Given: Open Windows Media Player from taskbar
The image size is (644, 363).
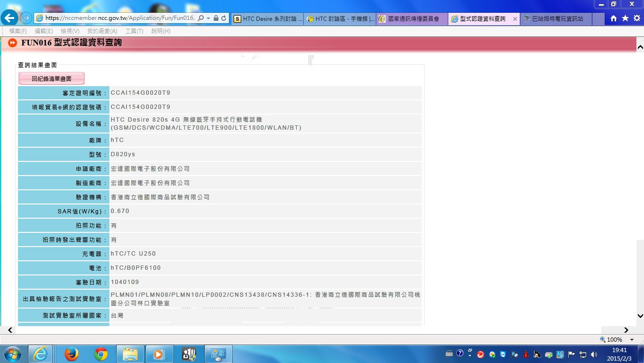Looking at the screenshot, I should (159, 354).
